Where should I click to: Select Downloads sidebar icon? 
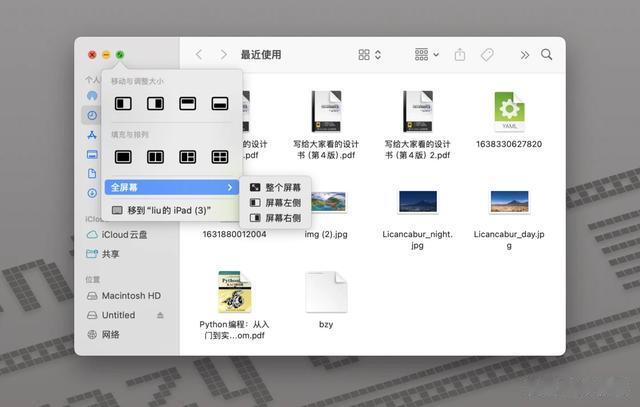pyautogui.click(x=92, y=193)
